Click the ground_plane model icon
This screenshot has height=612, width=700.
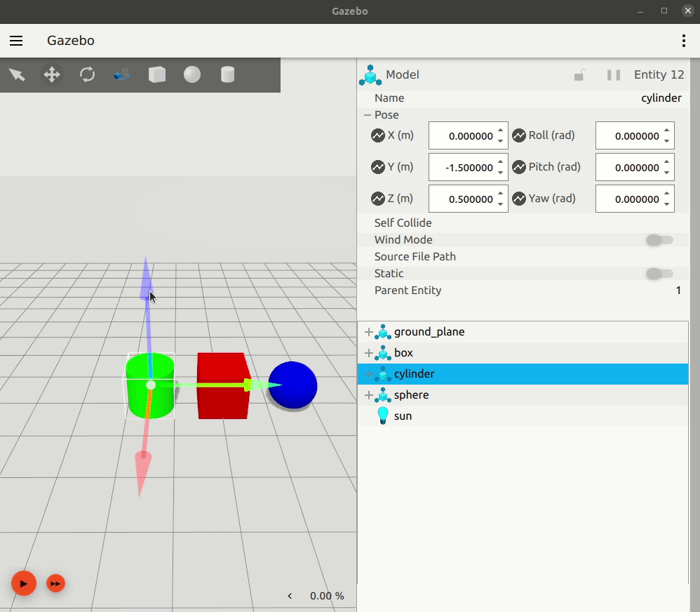coord(382,332)
